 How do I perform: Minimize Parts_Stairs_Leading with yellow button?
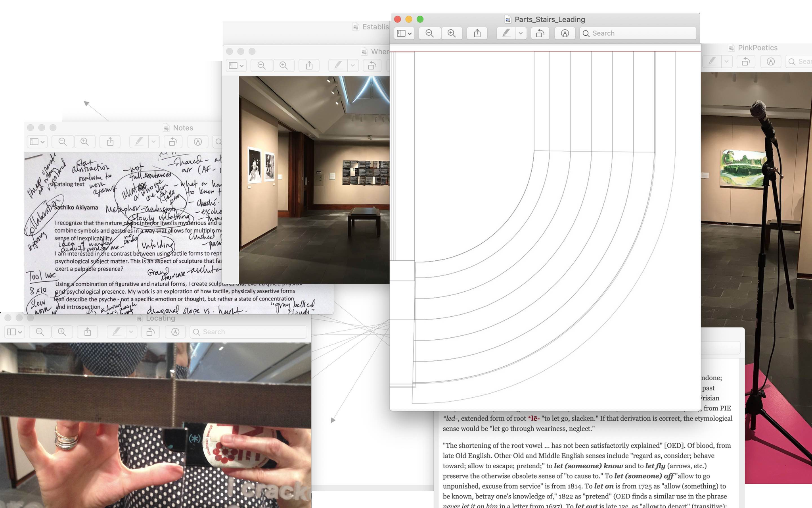point(409,19)
